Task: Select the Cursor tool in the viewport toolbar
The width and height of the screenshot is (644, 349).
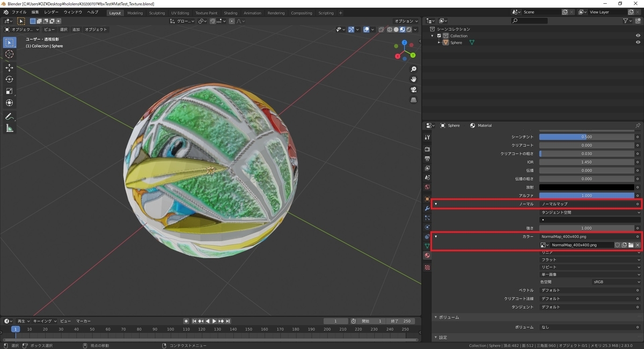Action: (x=10, y=54)
